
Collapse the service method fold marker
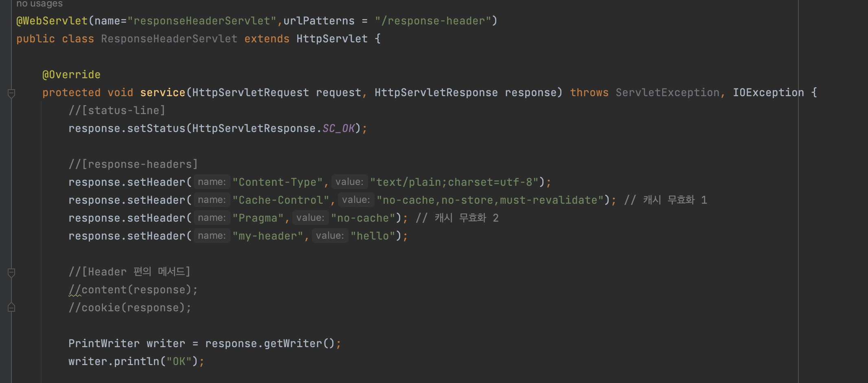click(x=11, y=93)
